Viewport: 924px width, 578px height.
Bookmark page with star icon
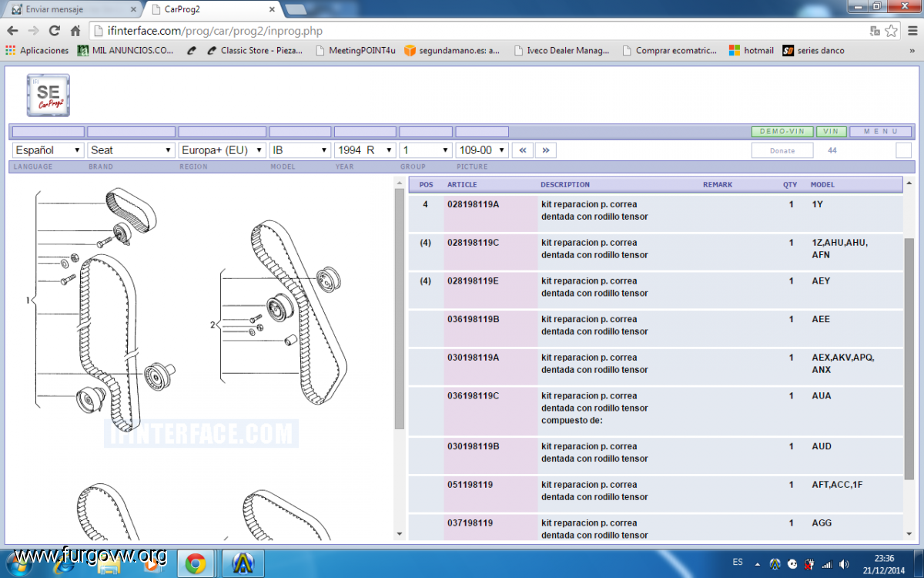coord(892,31)
